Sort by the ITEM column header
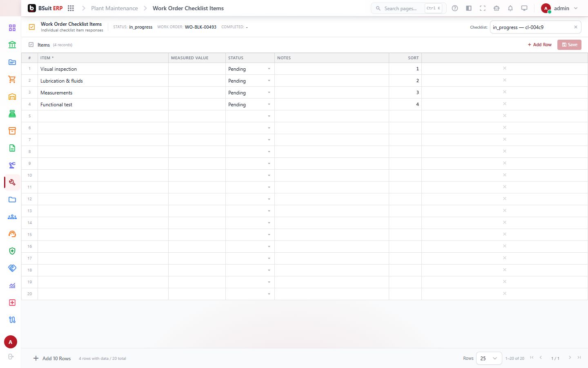 click(x=103, y=58)
